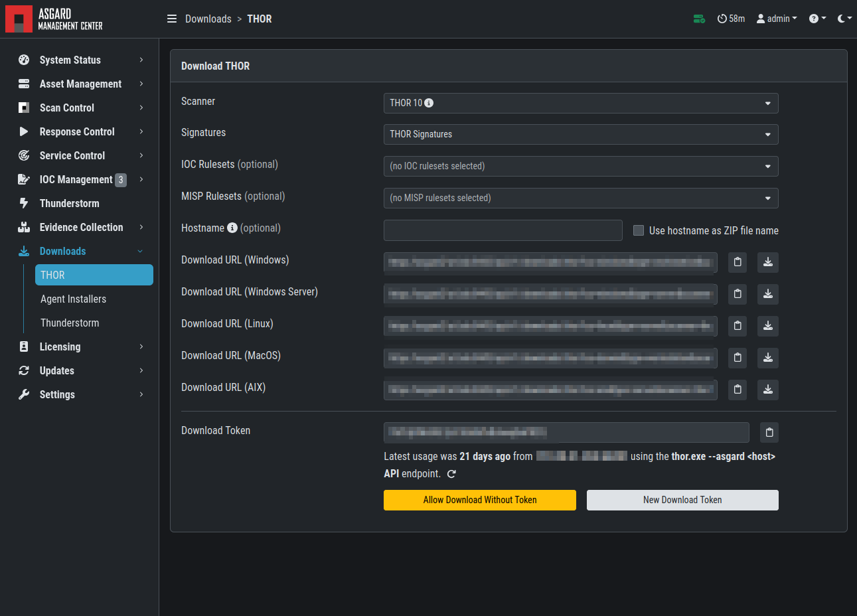Expand the Evidence Collection chevron
Image resolution: width=857 pixels, height=616 pixels.
(141, 227)
